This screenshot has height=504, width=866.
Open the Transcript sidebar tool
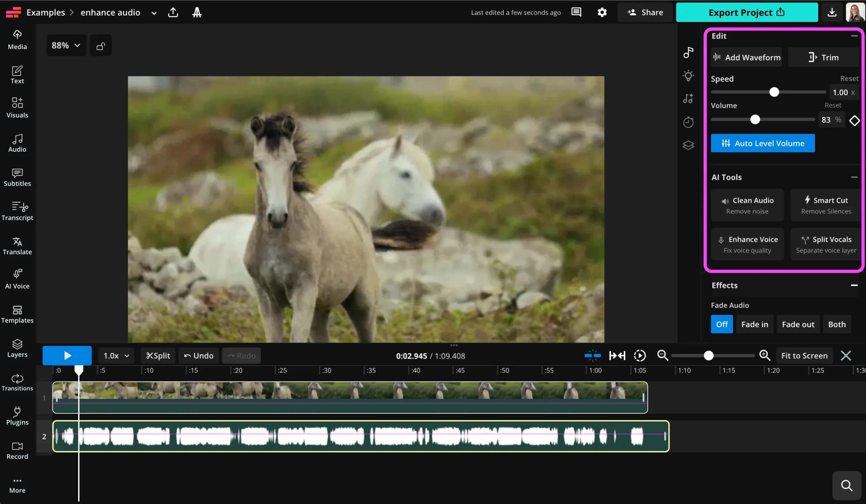click(17, 211)
